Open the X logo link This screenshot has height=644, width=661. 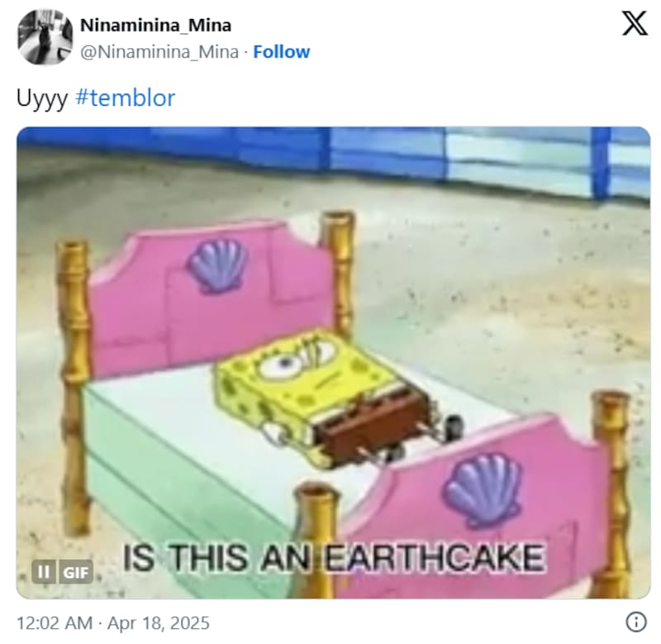tap(635, 24)
